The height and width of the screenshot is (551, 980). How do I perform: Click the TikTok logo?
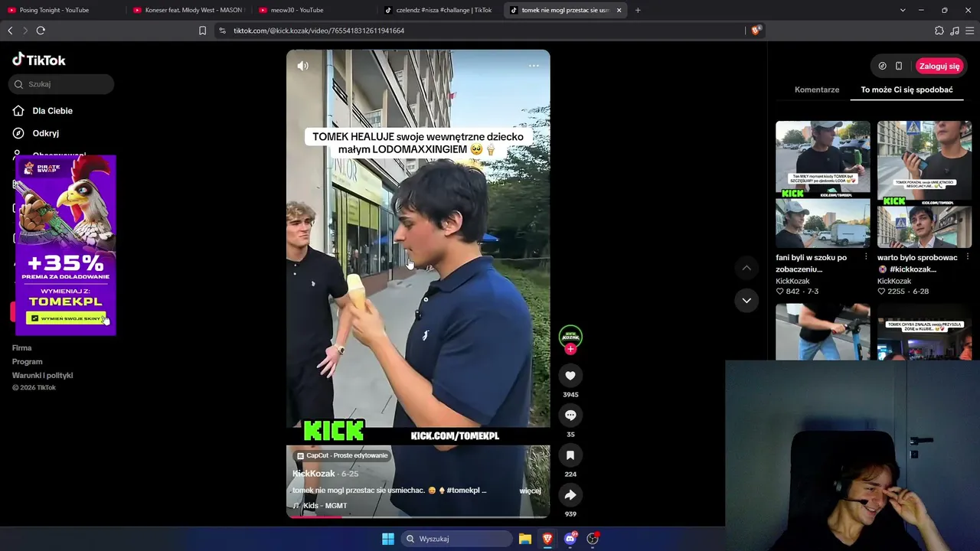pos(39,60)
